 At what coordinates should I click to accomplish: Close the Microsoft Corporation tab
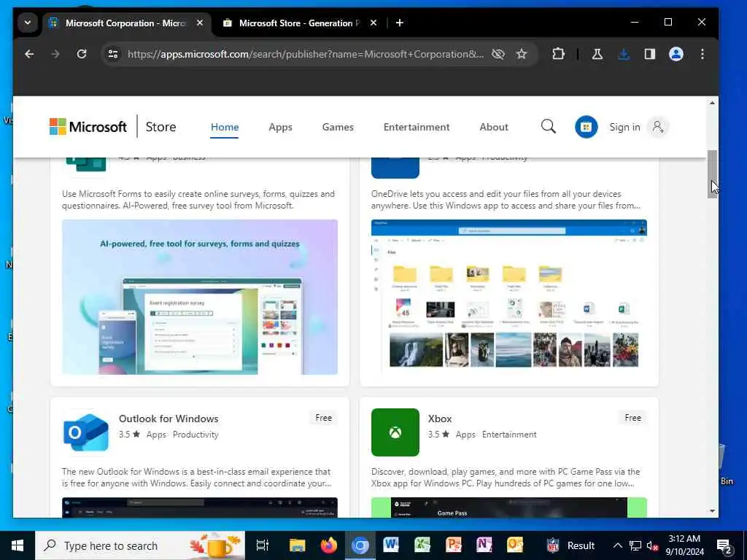[200, 23]
